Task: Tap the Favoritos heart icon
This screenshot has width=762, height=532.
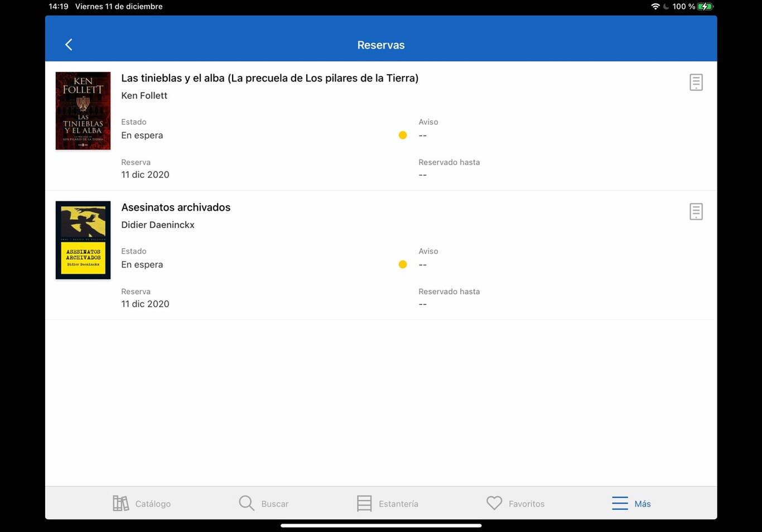Action: [x=494, y=502]
